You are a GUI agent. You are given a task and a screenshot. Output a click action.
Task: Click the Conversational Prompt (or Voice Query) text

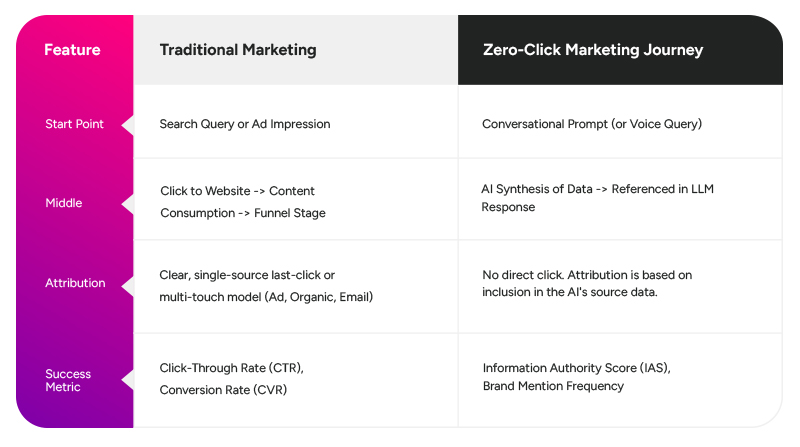pos(592,125)
